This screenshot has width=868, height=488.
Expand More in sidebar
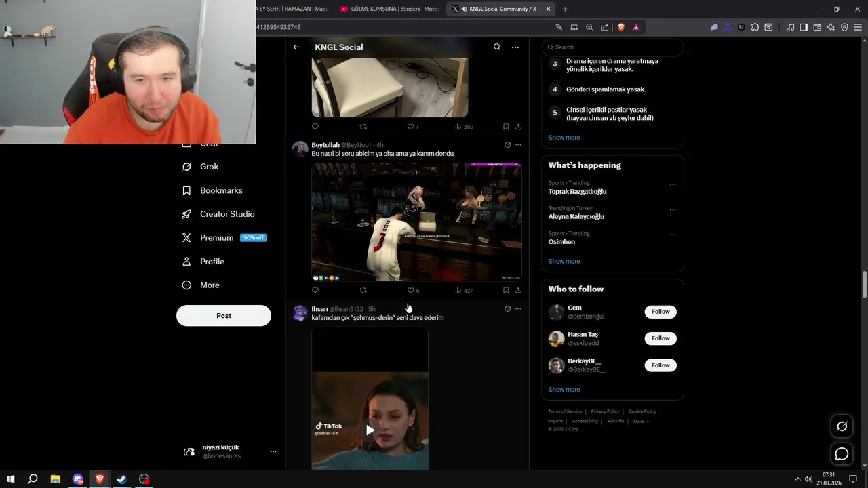pyautogui.click(x=201, y=285)
